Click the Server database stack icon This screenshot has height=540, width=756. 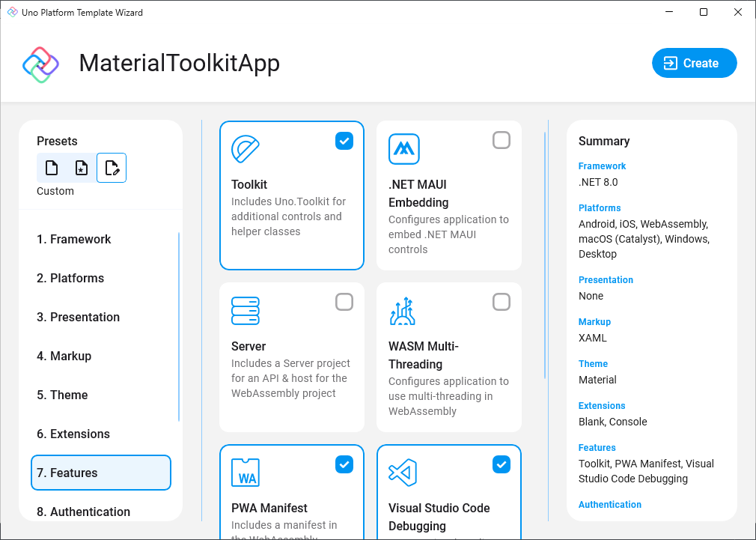247,311
